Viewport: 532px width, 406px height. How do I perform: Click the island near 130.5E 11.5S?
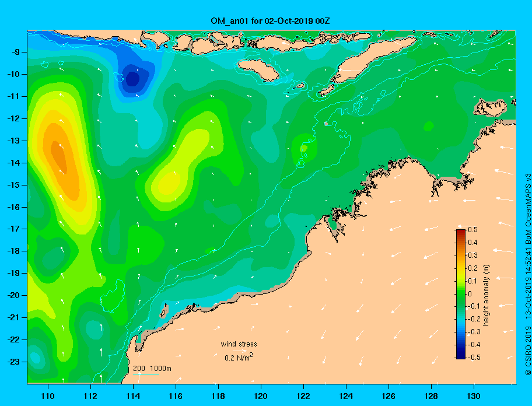(x=490, y=107)
